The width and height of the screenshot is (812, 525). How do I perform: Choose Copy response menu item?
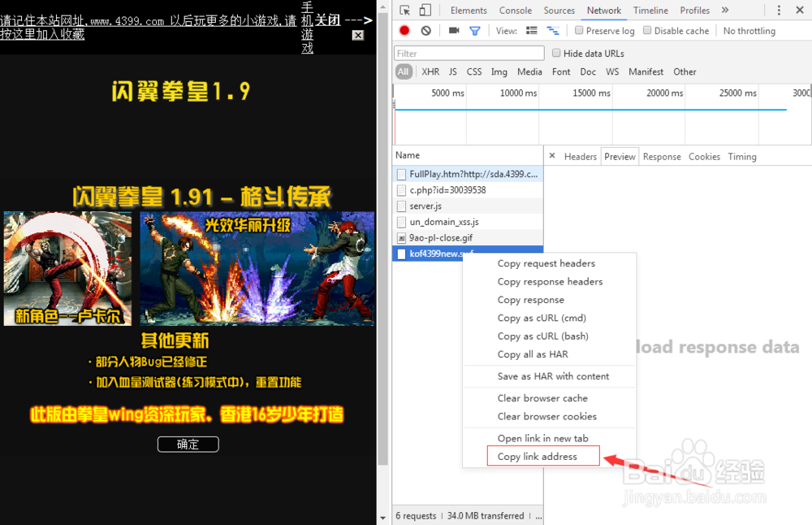coord(549,300)
